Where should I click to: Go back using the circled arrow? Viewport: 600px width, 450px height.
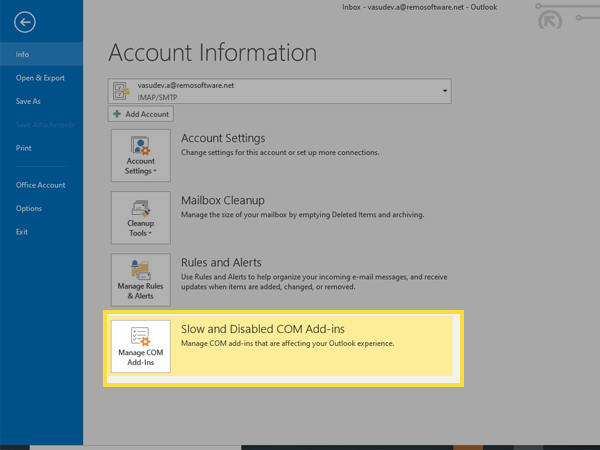tap(25, 22)
